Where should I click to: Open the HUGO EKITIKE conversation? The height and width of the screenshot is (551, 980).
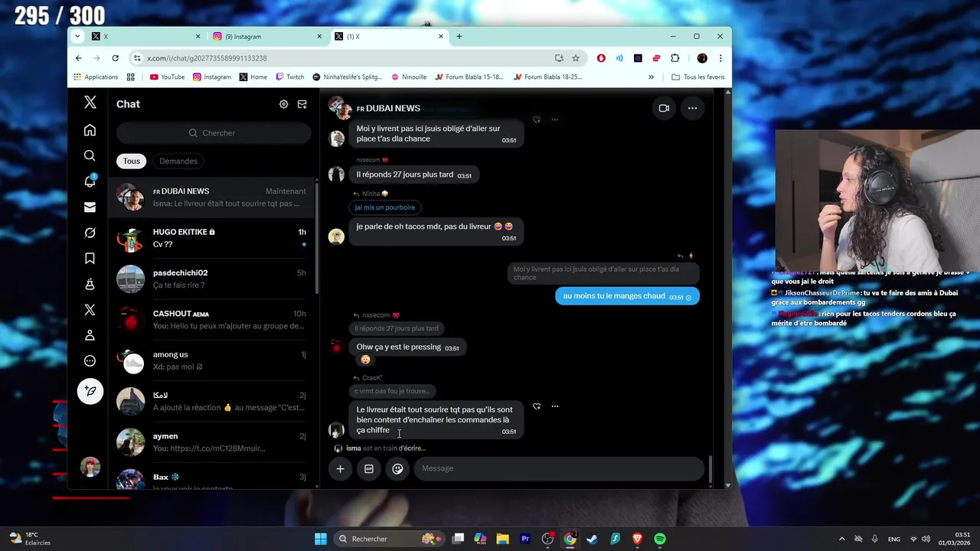[x=211, y=238]
